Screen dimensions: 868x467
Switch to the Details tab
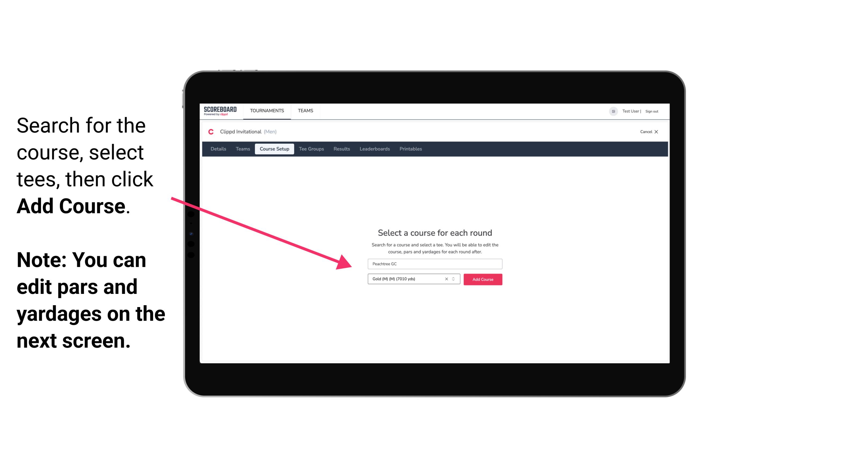pos(217,149)
